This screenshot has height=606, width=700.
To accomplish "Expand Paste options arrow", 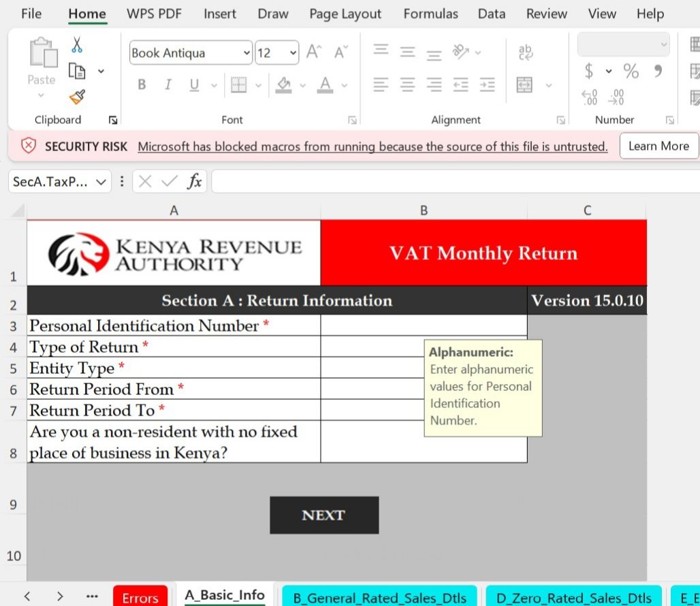I will [41, 95].
